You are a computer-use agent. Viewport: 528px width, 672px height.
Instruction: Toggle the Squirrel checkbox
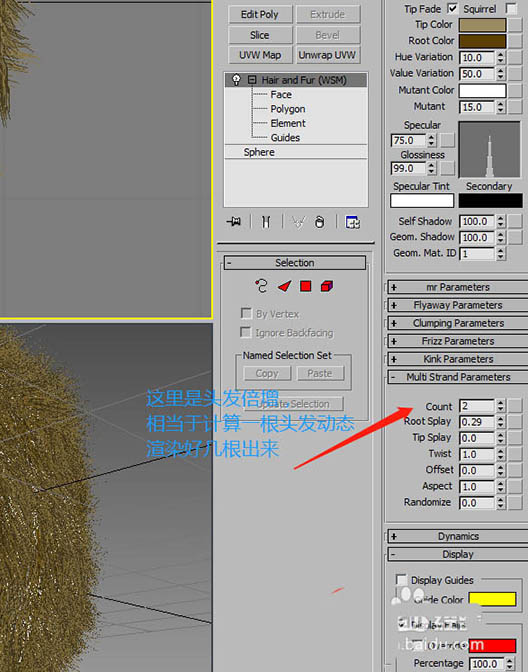511,8
